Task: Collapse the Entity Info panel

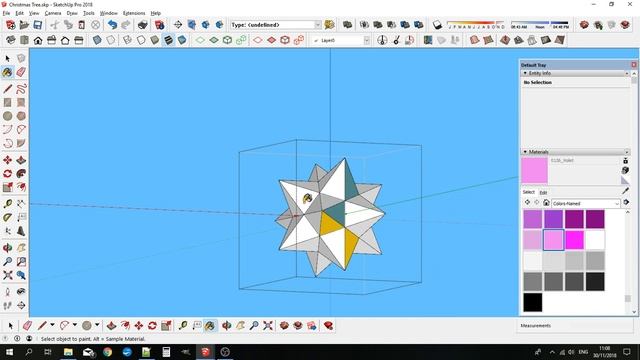Action: 525,73
